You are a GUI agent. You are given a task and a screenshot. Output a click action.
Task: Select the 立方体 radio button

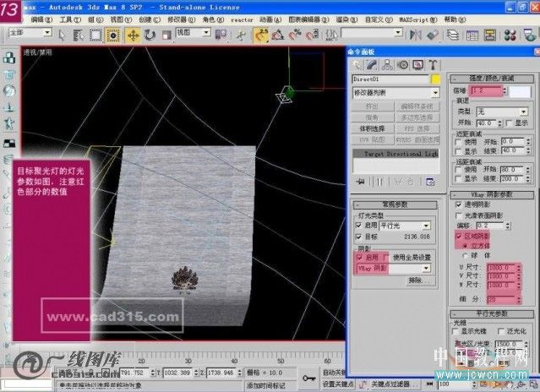[466, 246]
